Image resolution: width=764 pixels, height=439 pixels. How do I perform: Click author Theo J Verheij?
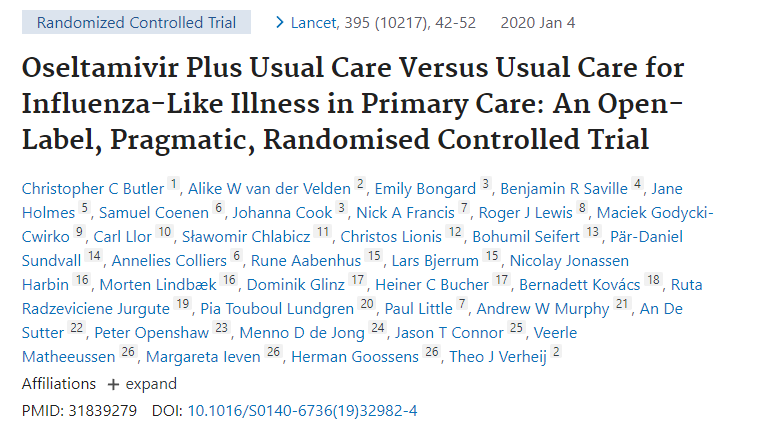pyautogui.click(x=493, y=357)
